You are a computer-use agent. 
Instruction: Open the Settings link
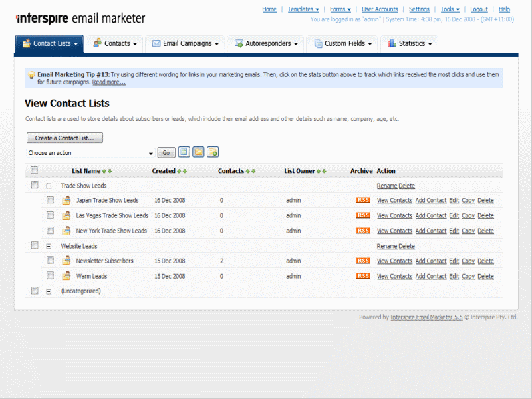tap(419, 9)
